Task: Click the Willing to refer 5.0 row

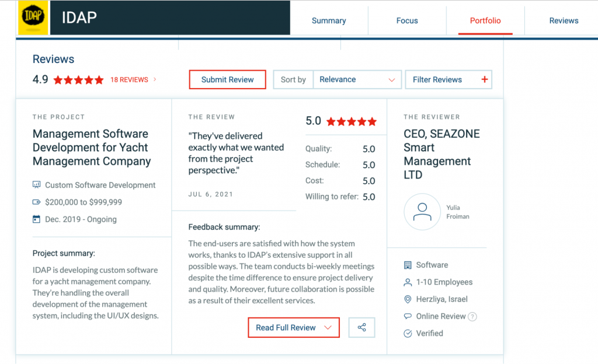Action: click(x=340, y=197)
